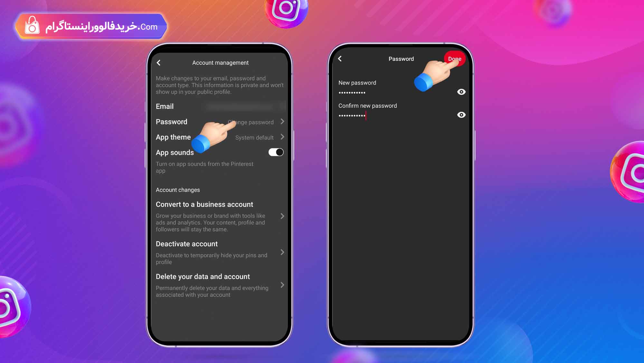Toggle password visibility on Confirm new password field

pyautogui.click(x=461, y=115)
